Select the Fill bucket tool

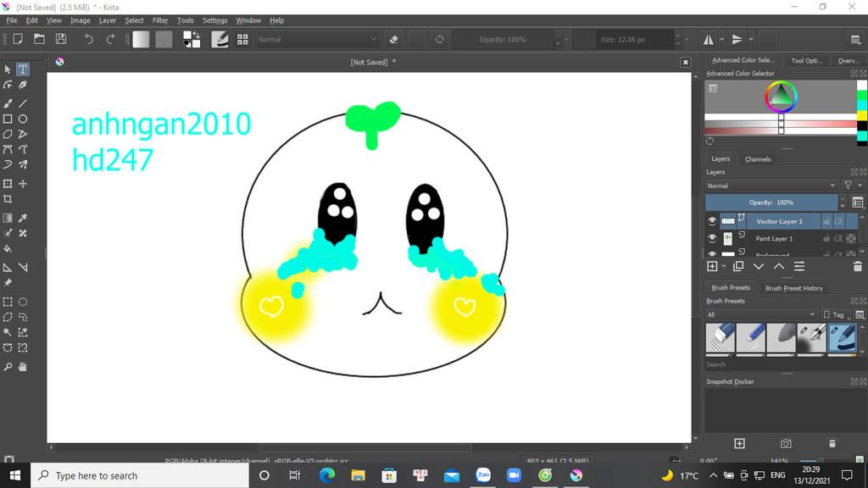click(x=7, y=248)
